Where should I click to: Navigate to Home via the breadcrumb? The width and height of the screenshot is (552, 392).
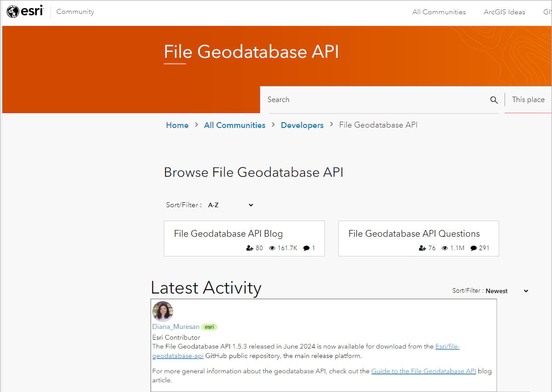[x=177, y=125]
